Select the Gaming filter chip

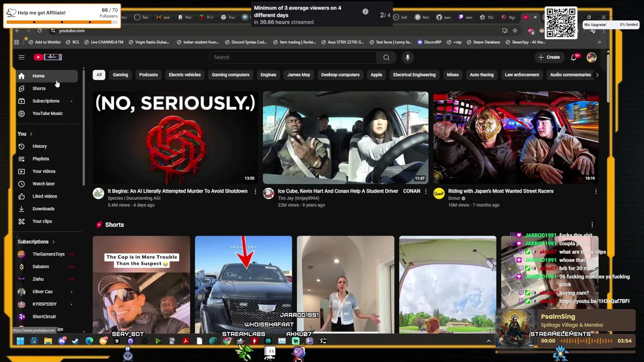(x=120, y=75)
